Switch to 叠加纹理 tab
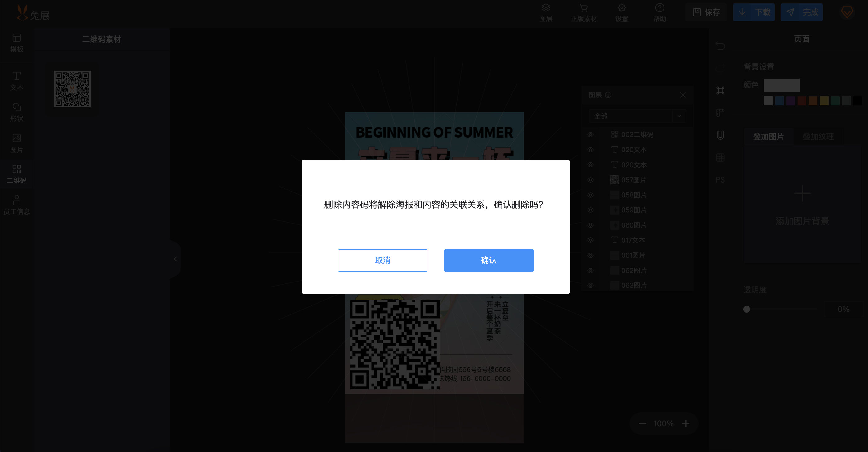This screenshot has width=868, height=452. coord(818,137)
